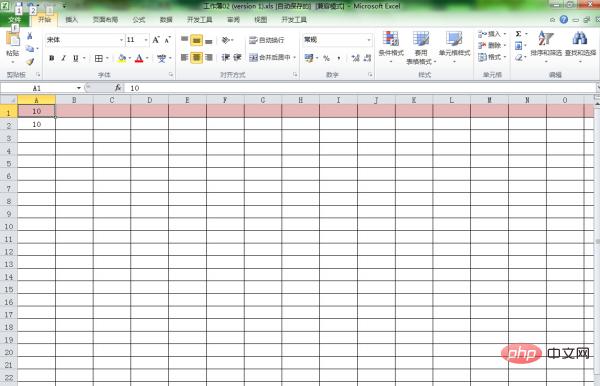Select cell A2 containing 10
The image size is (600, 386).
point(36,124)
